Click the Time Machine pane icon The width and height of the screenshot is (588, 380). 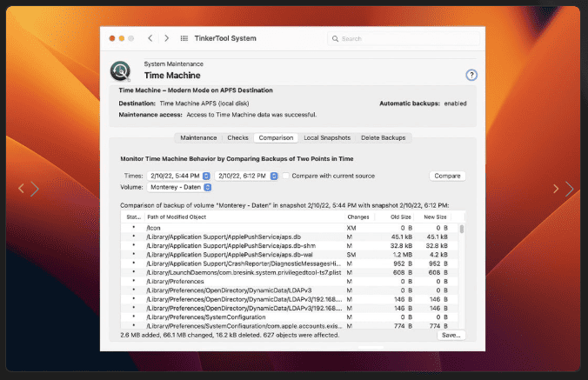(x=120, y=71)
